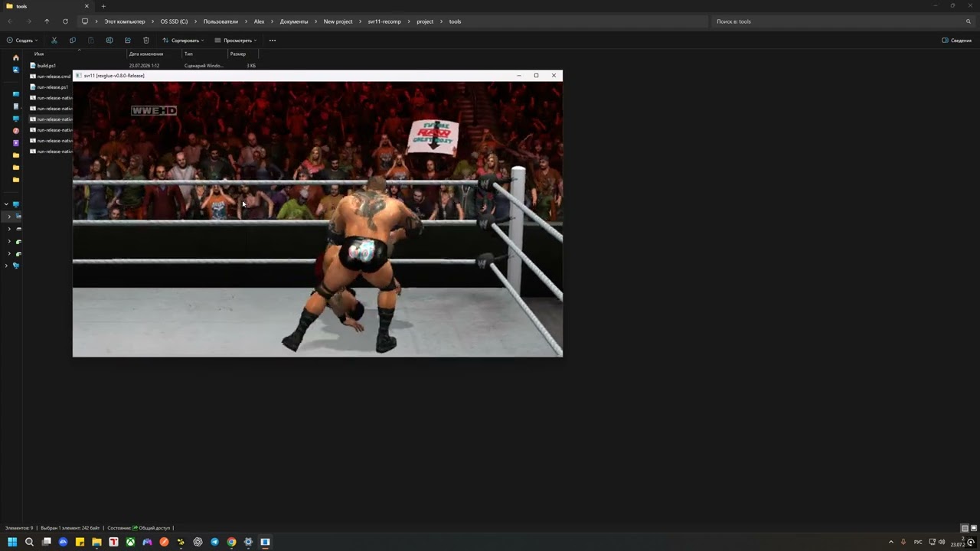Click the Paste icon in toolbar
Screen dimensions: 980x551
pyautogui.click(x=91, y=41)
